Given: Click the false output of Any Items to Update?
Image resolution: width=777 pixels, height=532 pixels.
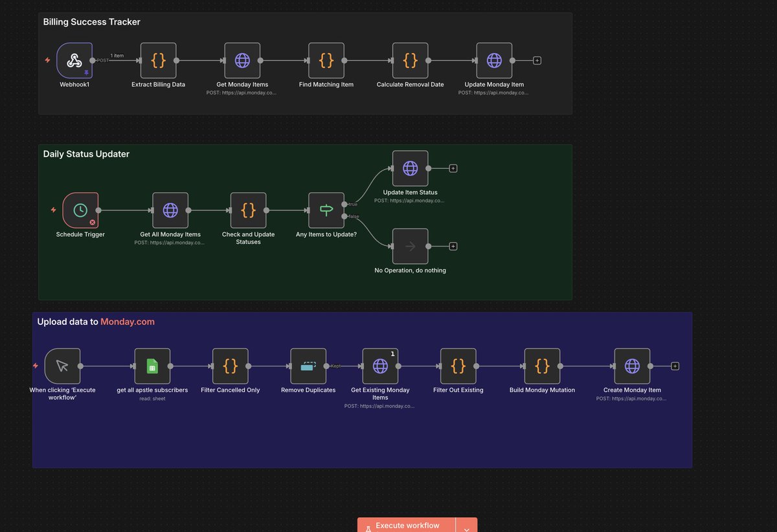Looking at the screenshot, I should point(344,216).
